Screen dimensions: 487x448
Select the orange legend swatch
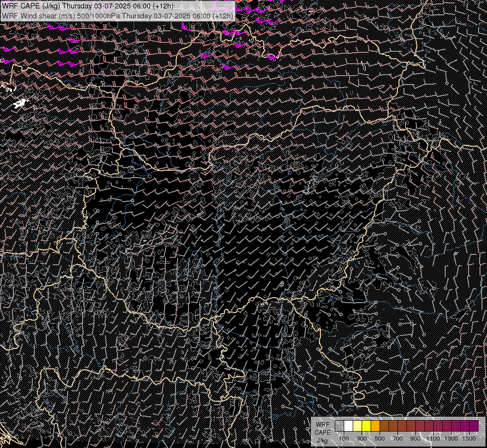(x=375, y=426)
